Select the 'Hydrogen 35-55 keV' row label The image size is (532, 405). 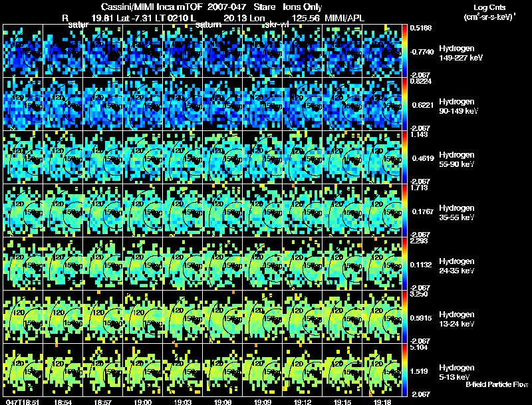point(457,213)
